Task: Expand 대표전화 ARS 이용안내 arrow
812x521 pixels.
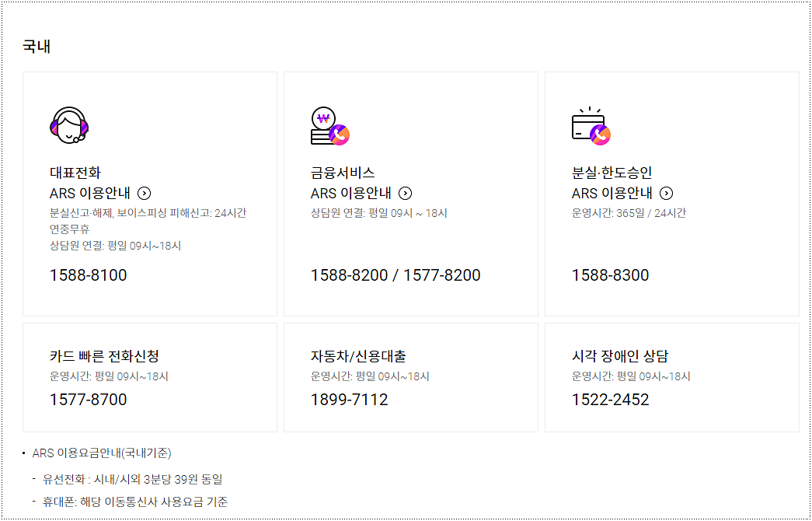Action: coord(144,193)
